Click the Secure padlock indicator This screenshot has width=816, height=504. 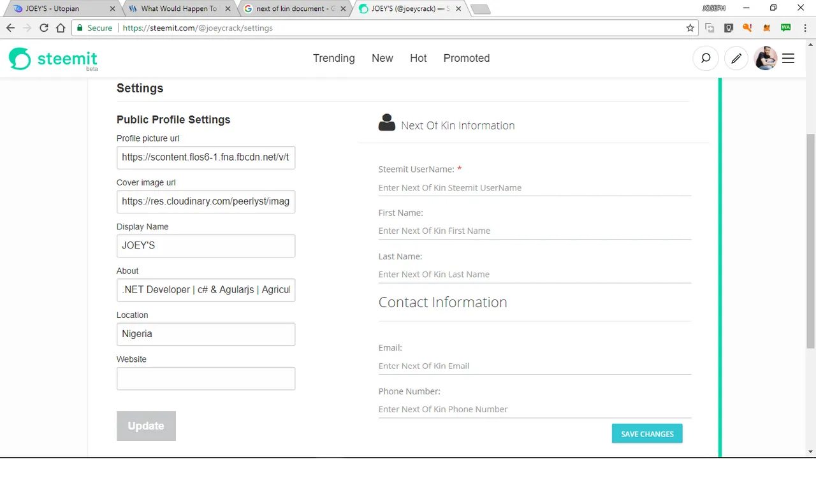94,28
